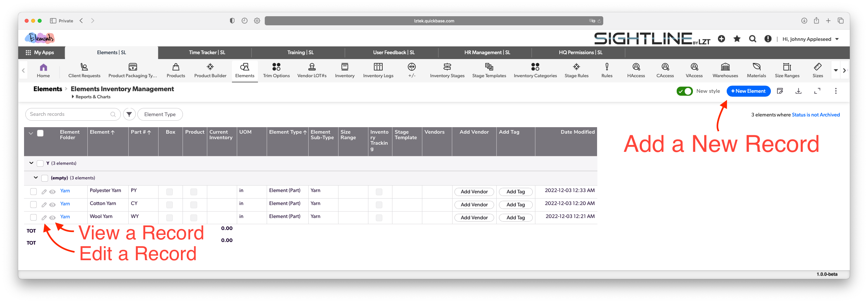This screenshot has width=868, height=303.
Task: Click into the Search records field
Action: click(69, 115)
